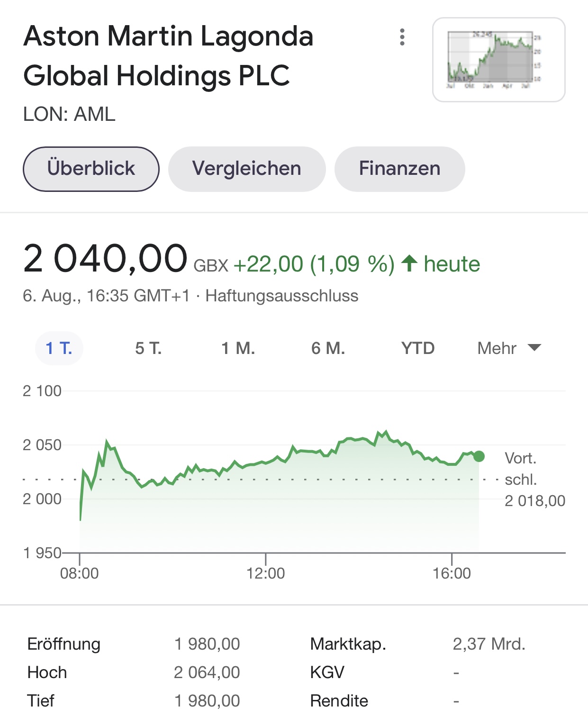This screenshot has width=588, height=725.
Task: Click the 16:00 marker on the time axis
Action: point(452,573)
